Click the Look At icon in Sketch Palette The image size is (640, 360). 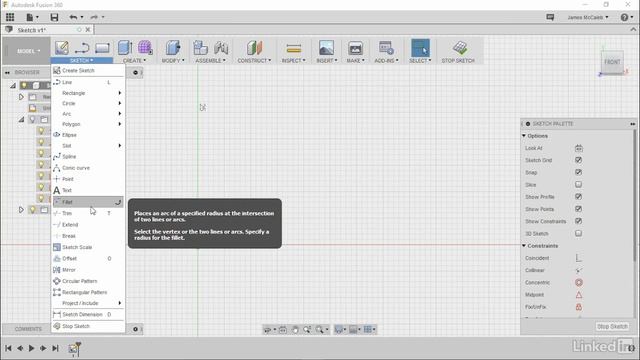(578, 148)
